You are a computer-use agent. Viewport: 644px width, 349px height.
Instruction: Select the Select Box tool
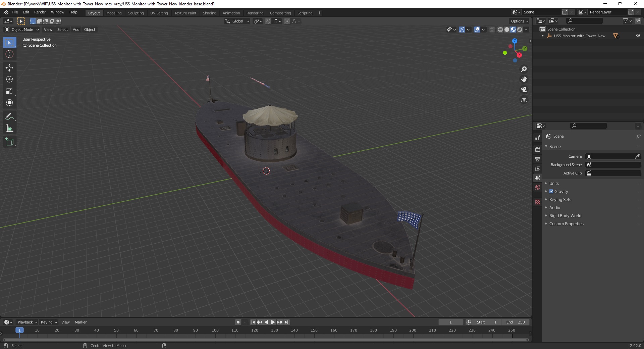coord(9,43)
